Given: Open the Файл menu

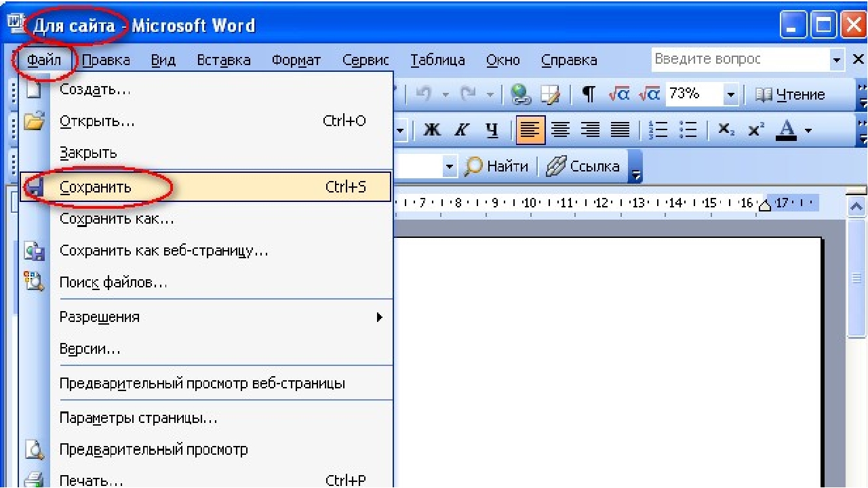Looking at the screenshot, I should [44, 60].
